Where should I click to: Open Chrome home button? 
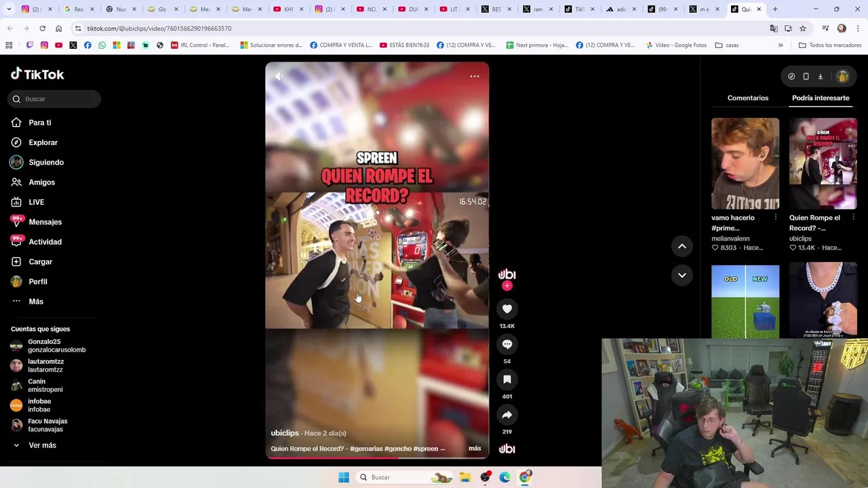(58, 28)
